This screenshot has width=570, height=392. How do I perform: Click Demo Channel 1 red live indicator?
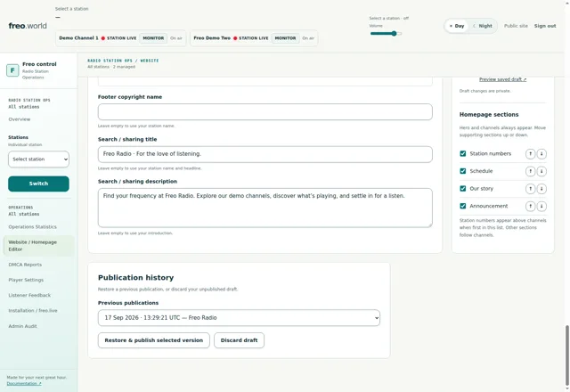[x=103, y=38]
